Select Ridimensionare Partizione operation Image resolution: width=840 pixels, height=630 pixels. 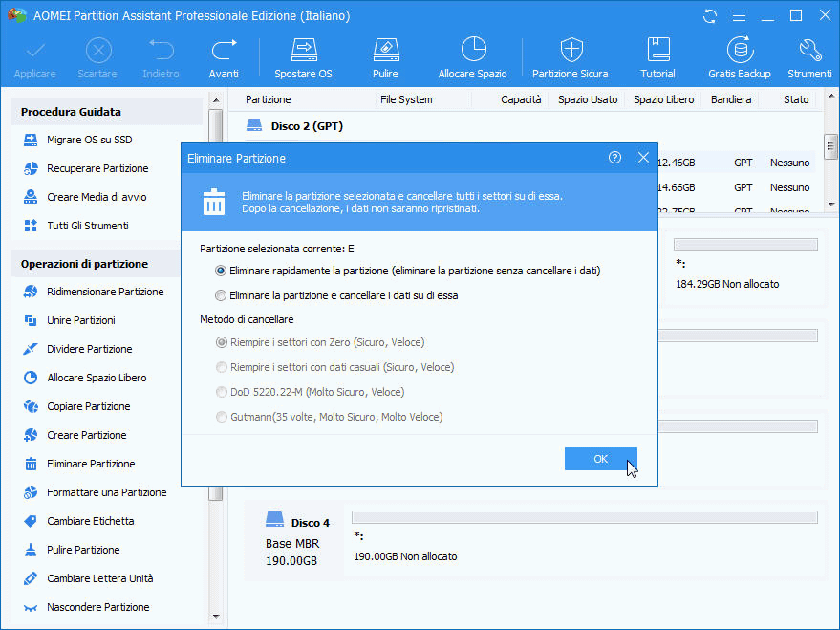tap(94, 292)
